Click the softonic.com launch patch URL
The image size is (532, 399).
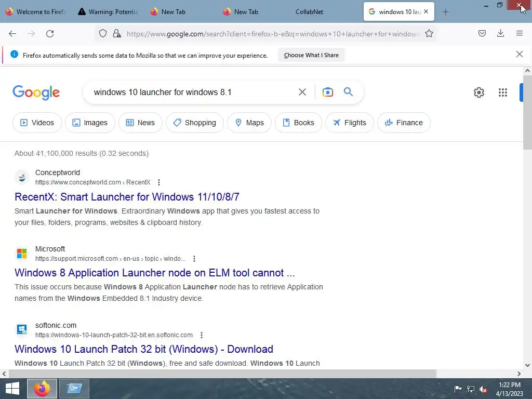click(114, 335)
